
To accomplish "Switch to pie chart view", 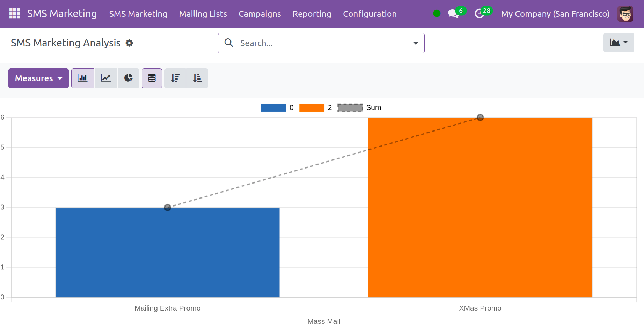I will point(129,78).
